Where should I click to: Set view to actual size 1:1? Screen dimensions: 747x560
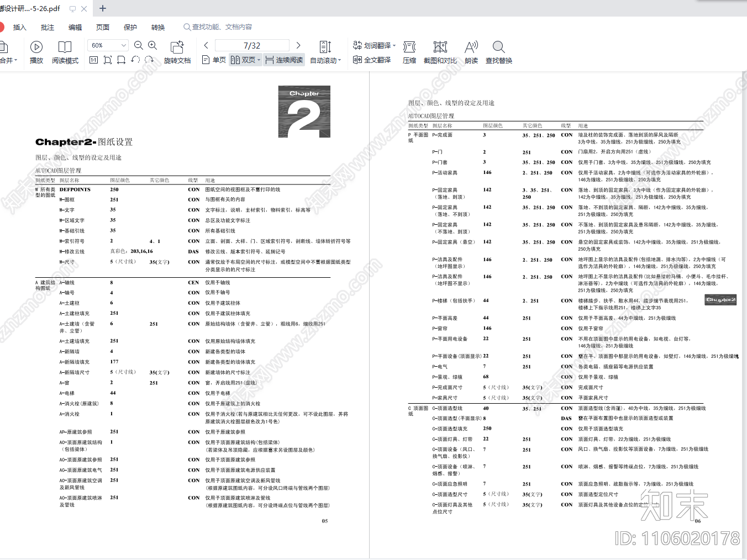[x=93, y=60]
